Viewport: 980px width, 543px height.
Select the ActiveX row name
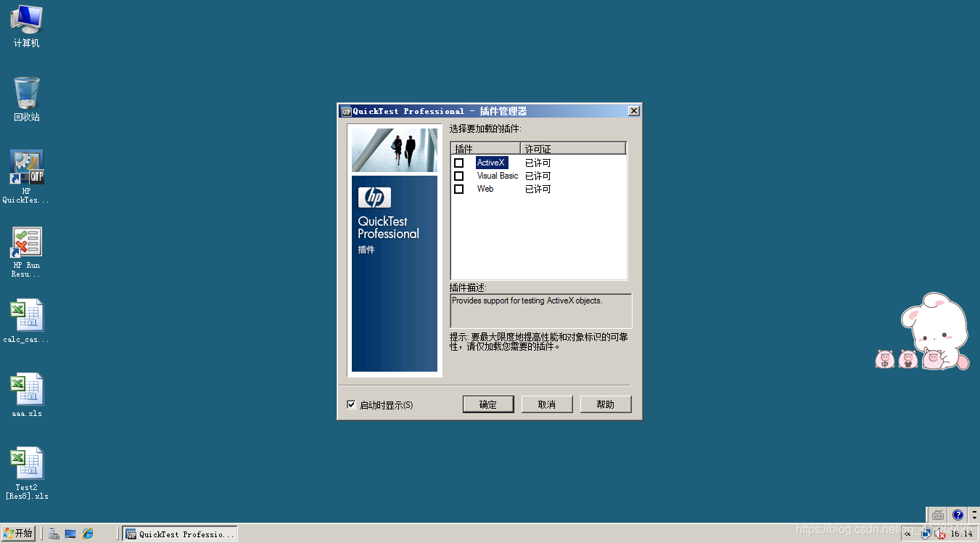pyautogui.click(x=491, y=163)
